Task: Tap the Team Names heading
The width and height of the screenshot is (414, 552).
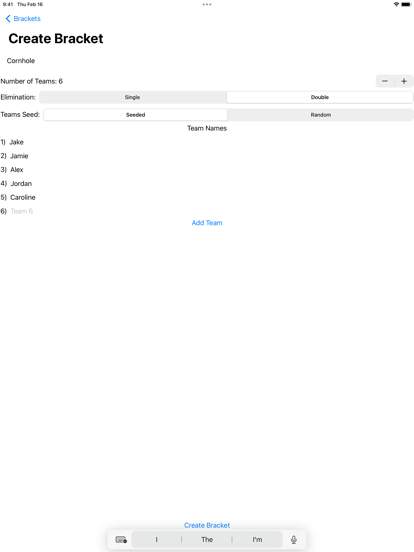Action: point(207,128)
